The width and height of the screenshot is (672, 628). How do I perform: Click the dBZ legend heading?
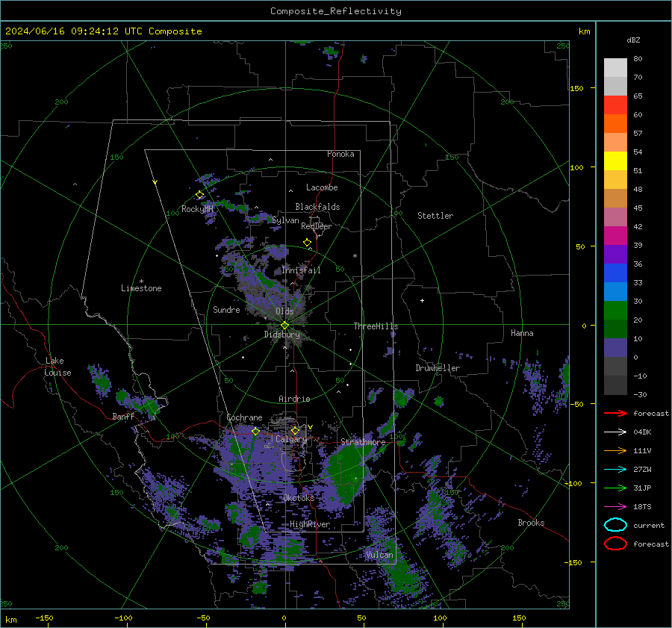click(633, 40)
